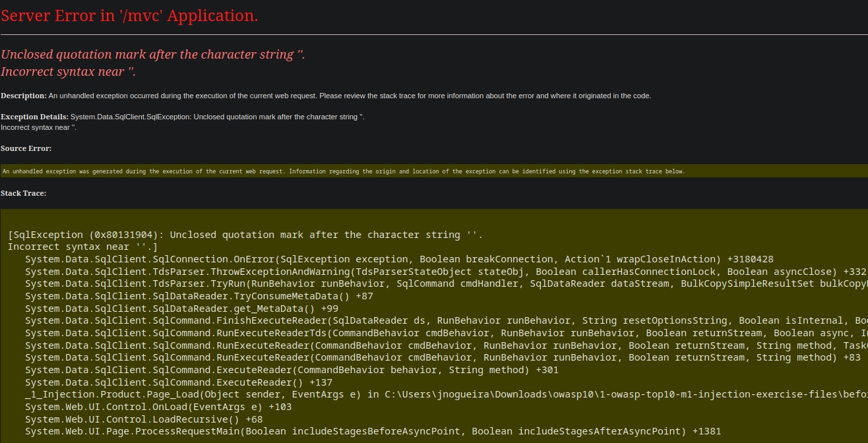The height and width of the screenshot is (443, 868).
Task: Click the bold 'Stack Trace:' label
Action: tap(24, 193)
